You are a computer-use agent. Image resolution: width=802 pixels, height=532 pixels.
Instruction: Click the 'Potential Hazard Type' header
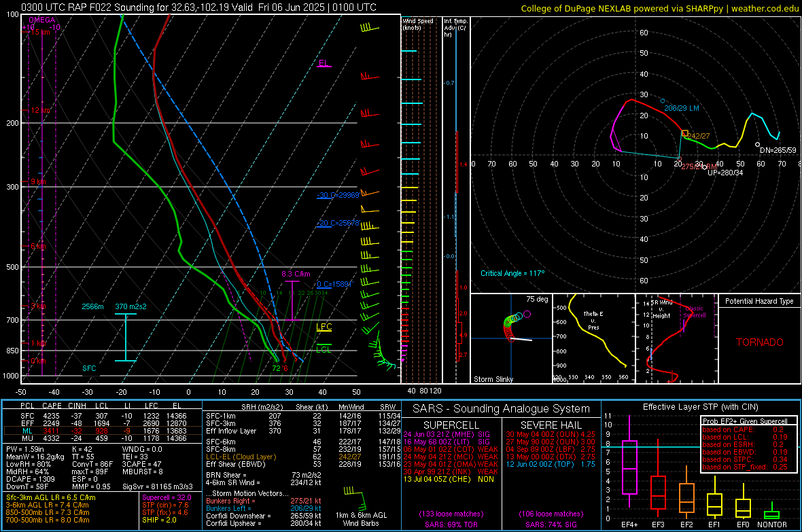[759, 301]
